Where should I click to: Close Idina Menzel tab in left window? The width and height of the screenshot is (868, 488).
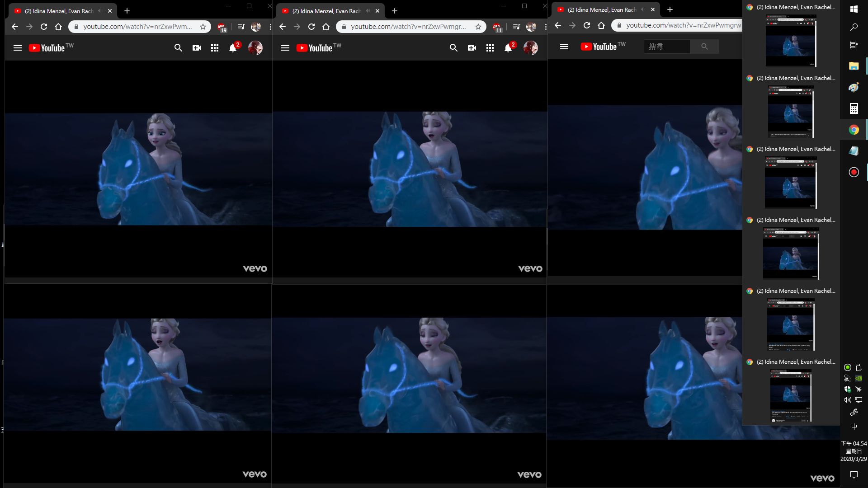point(110,11)
